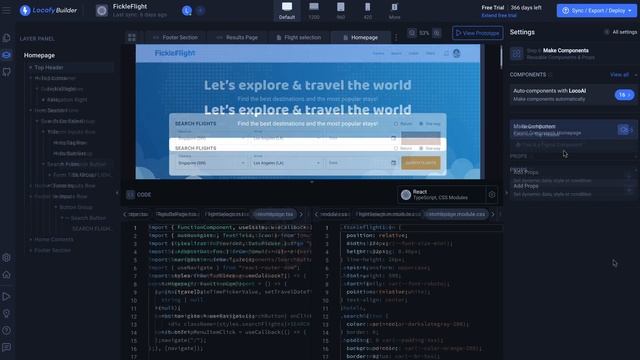Image resolution: width=640 pixels, height=360 pixels.
Task: Click View all components link
Action: click(x=619, y=75)
